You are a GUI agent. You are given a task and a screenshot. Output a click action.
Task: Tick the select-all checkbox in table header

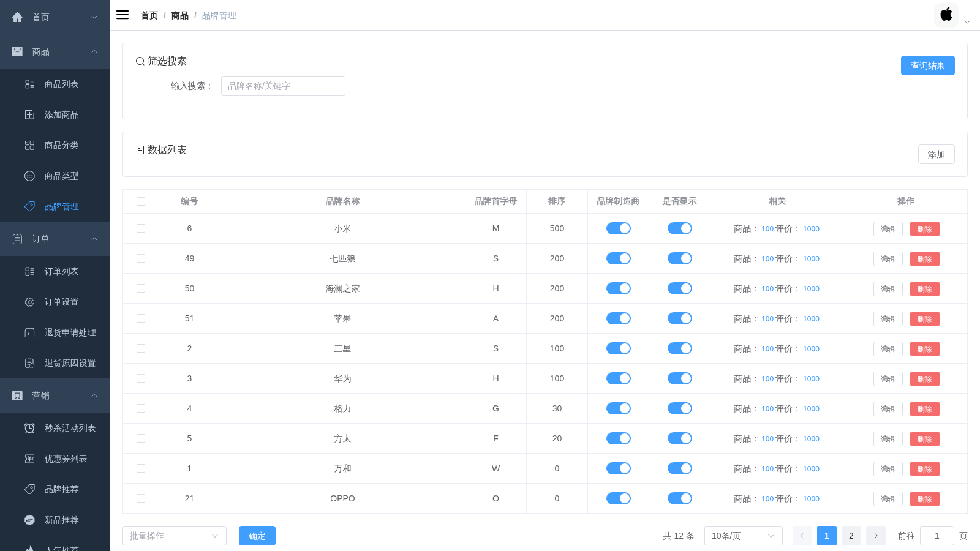click(141, 201)
